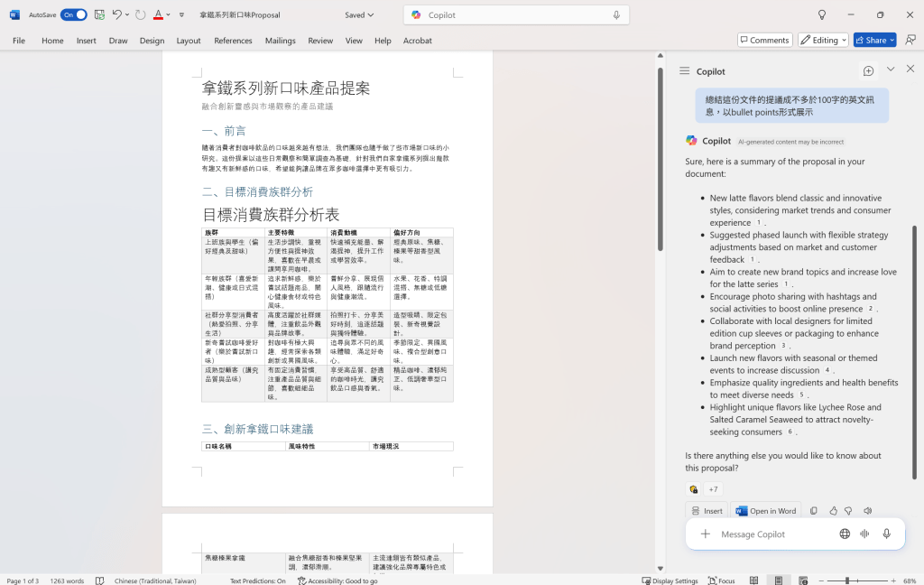Save the document using the save icon
This screenshot has height=585, width=924.
coord(99,14)
